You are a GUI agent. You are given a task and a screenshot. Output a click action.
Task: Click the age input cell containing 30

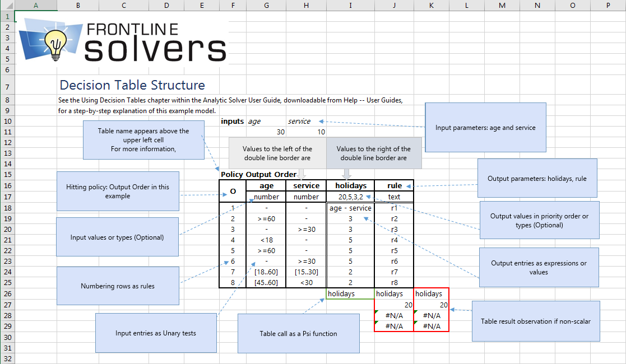[x=266, y=132]
